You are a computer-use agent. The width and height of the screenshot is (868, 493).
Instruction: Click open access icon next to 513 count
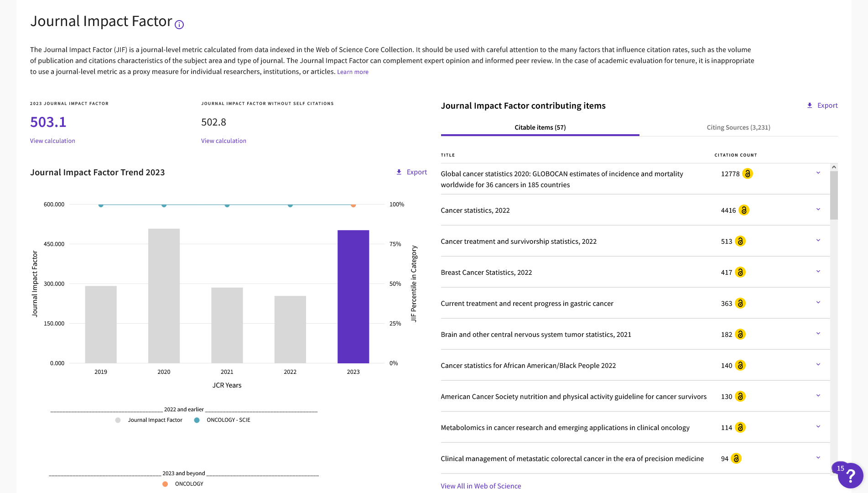[740, 241]
